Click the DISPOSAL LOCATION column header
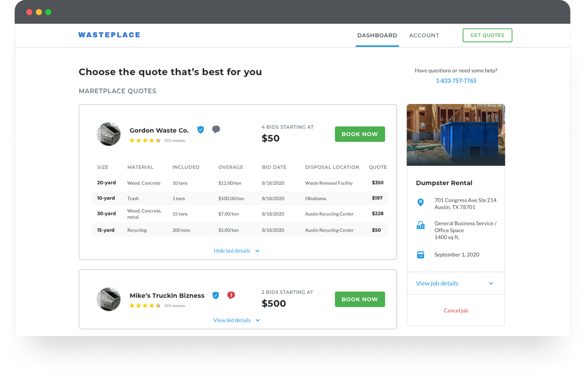The width and height of the screenshot is (588, 378). [332, 167]
